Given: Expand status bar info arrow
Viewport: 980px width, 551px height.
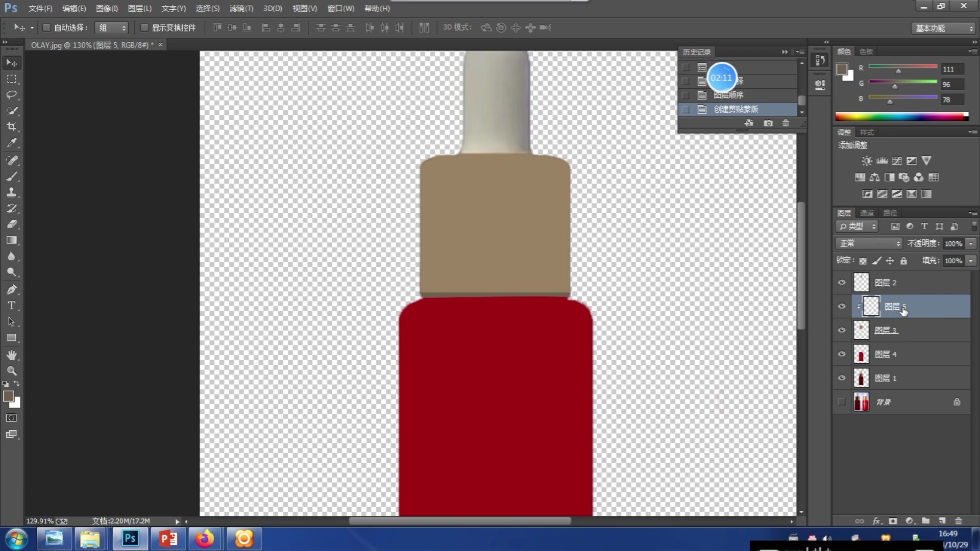Looking at the screenshot, I should (178, 521).
